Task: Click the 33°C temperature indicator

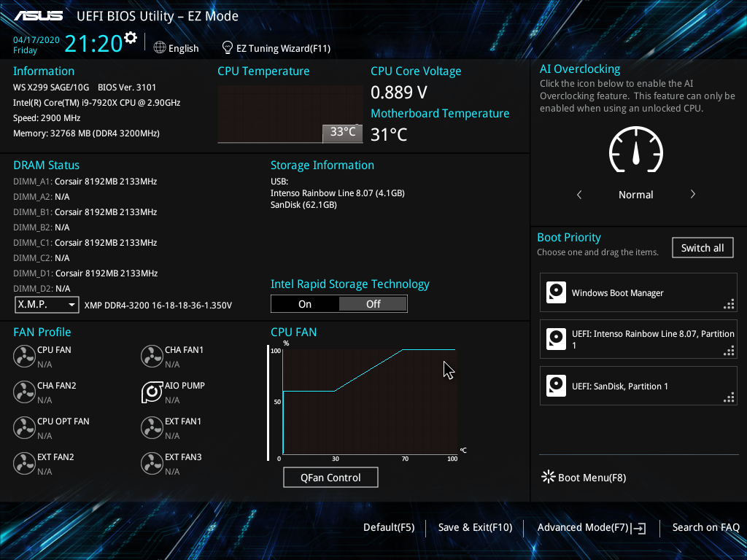Action: coord(343,133)
